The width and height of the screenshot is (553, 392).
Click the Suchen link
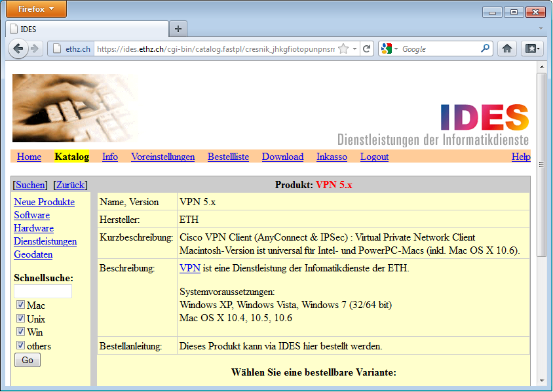[x=30, y=185]
